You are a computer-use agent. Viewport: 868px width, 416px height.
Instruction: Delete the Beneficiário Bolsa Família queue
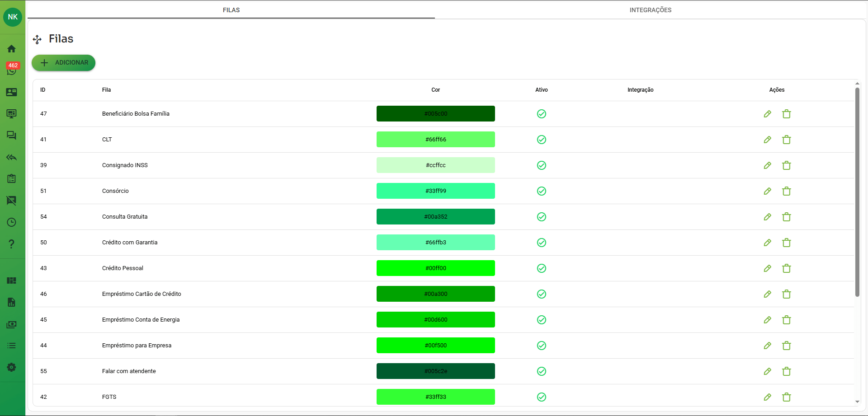coord(787,114)
